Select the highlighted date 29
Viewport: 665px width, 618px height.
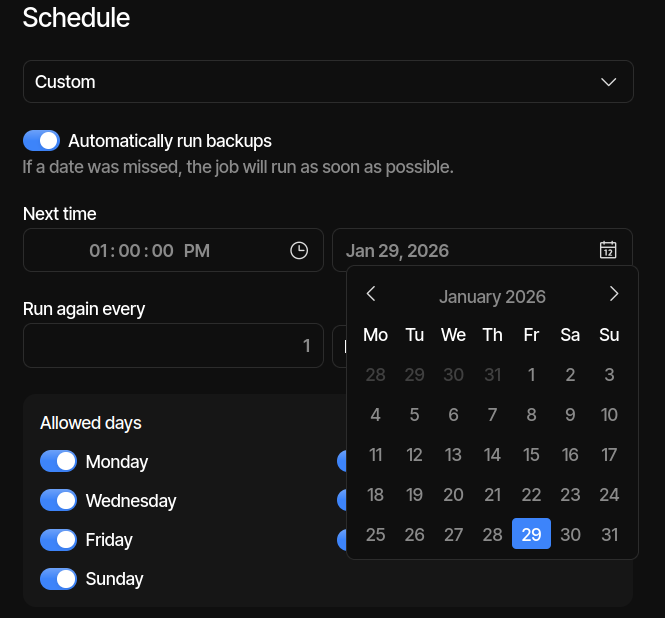click(x=531, y=535)
